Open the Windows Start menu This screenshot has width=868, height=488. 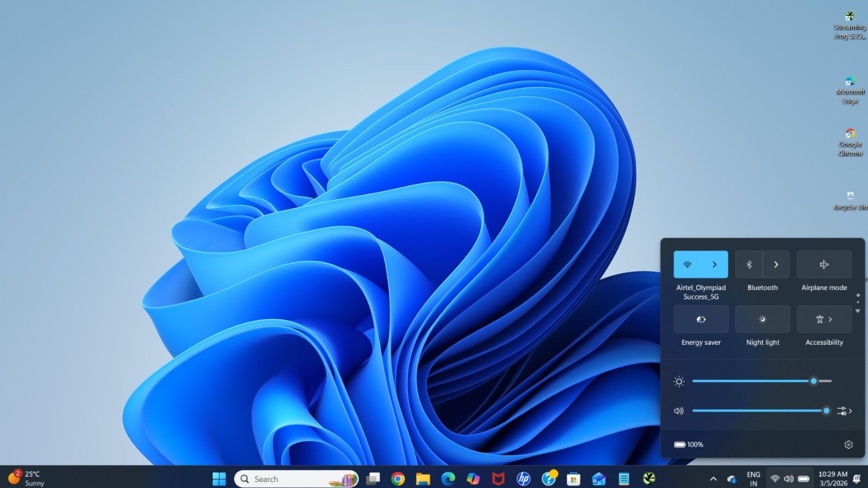click(219, 479)
